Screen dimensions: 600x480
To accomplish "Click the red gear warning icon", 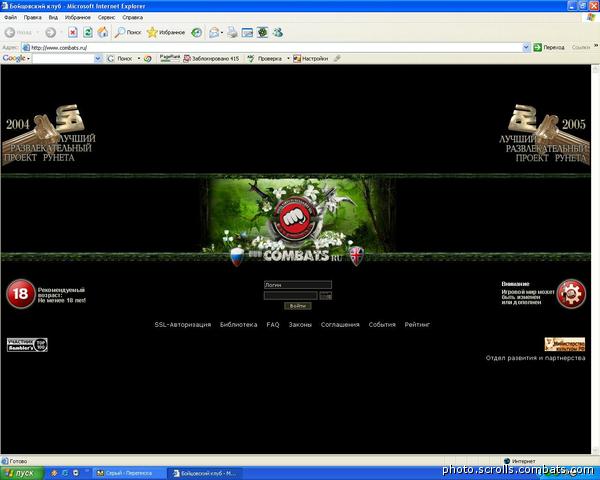I will click(571, 294).
